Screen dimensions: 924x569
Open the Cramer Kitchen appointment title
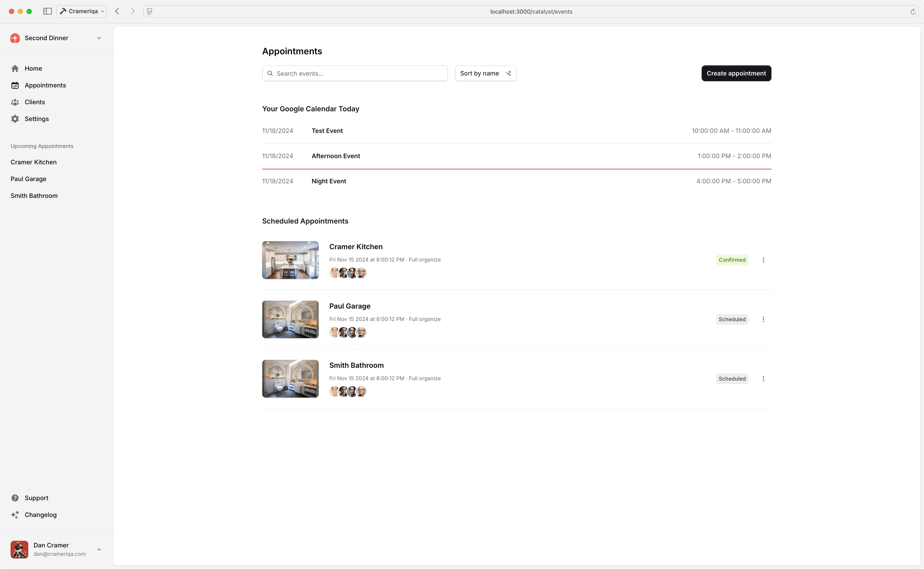coord(356,247)
